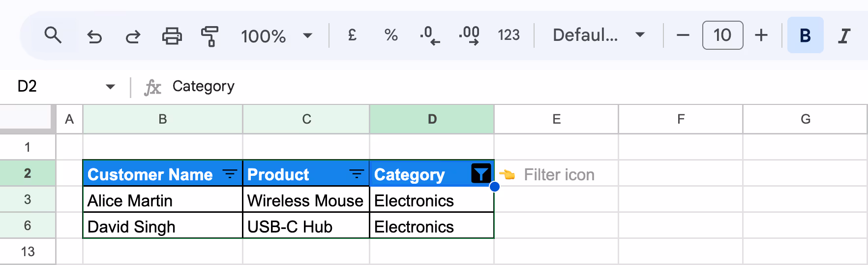Format as percent
The height and width of the screenshot is (265, 868).
pos(391,35)
